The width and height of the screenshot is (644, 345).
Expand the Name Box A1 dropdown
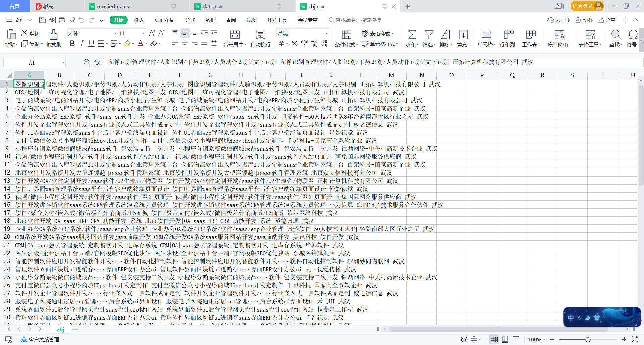click(63, 63)
